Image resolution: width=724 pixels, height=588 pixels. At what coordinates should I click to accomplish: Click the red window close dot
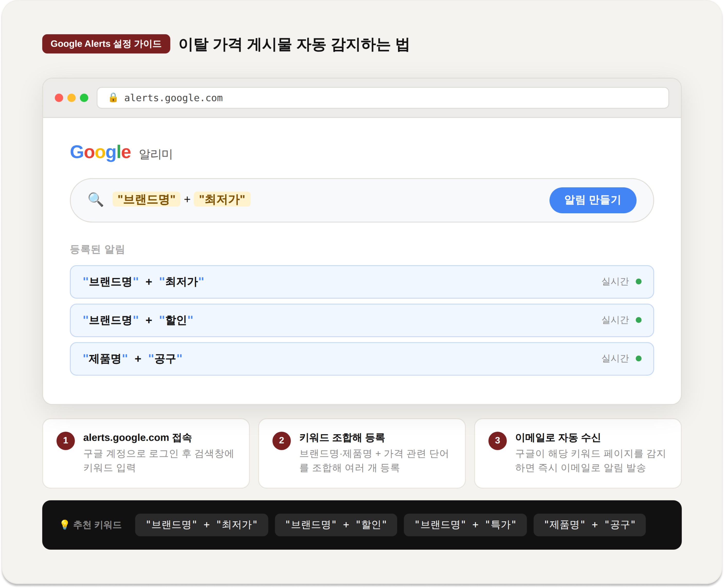click(x=59, y=98)
